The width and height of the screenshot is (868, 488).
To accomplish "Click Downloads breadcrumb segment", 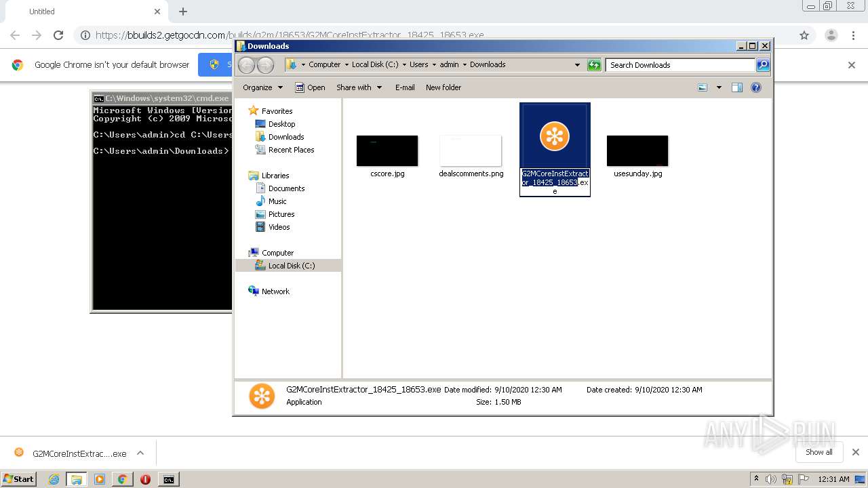I will coord(488,64).
